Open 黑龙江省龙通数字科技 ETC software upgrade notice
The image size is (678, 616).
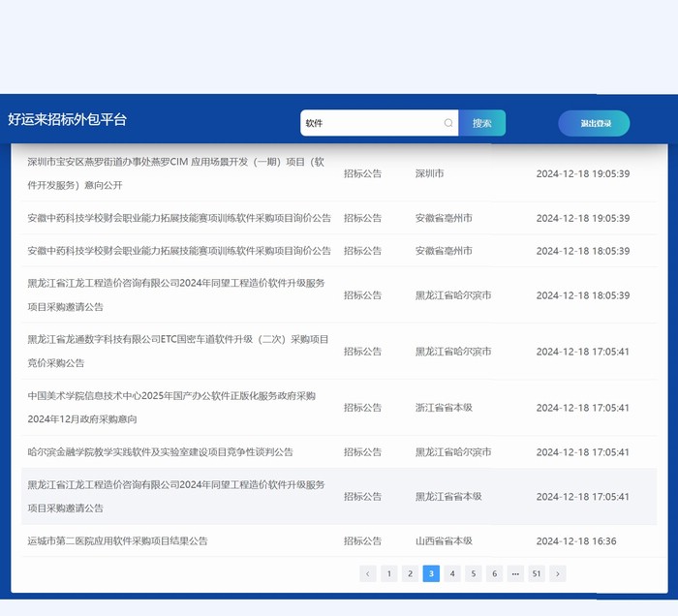click(x=177, y=351)
